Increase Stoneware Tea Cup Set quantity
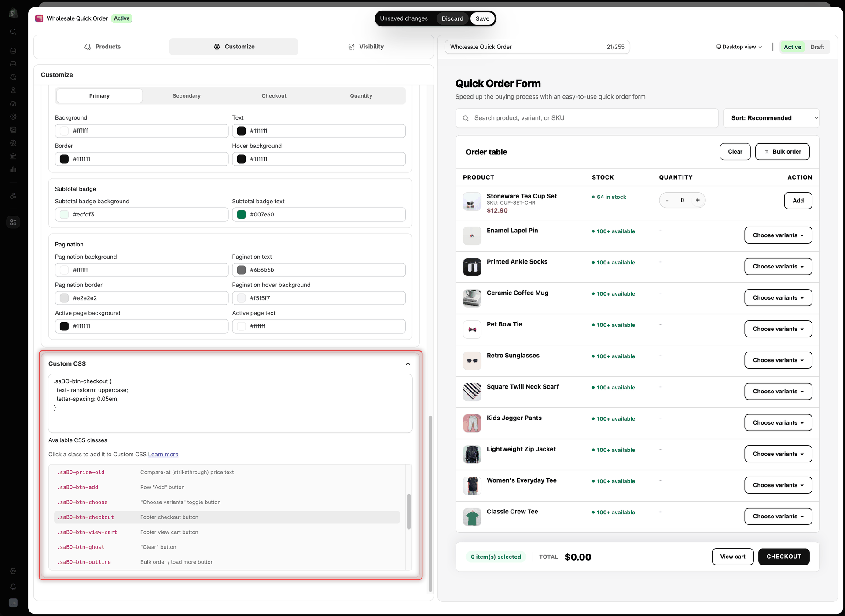Screen dimensions: 845x616 [x=698, y=200]
